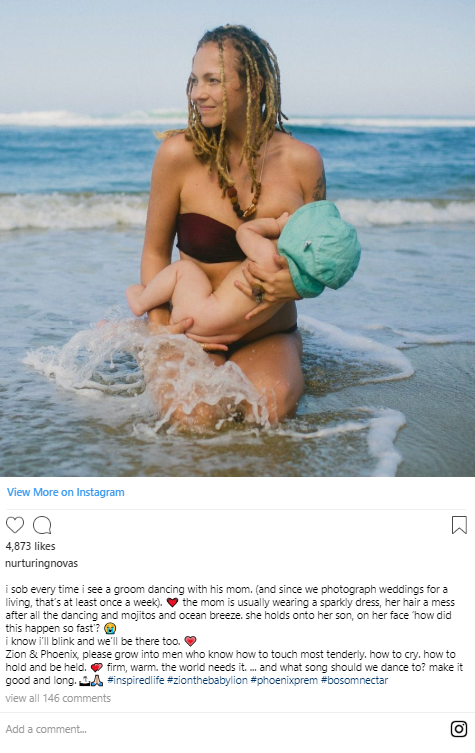
Task: Open the #phoenixprem hashtag
Action: [x=284, y=680]
